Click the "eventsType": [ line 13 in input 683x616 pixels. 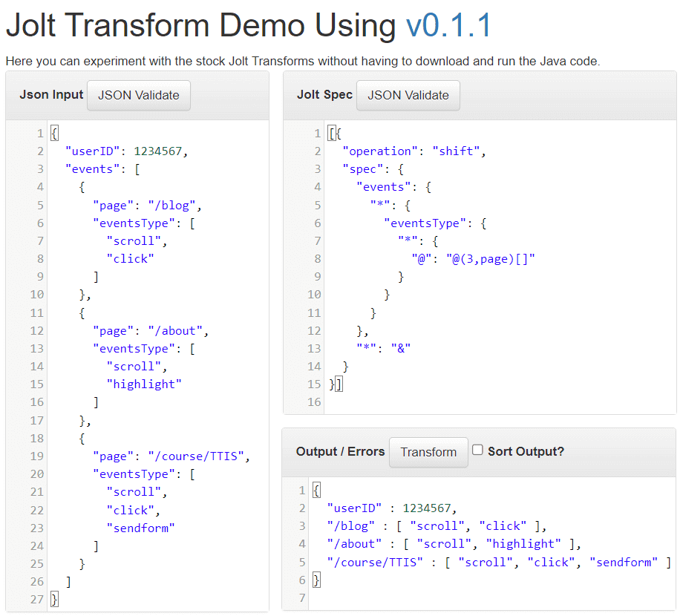pyautogui.click(x=144, y=348)
